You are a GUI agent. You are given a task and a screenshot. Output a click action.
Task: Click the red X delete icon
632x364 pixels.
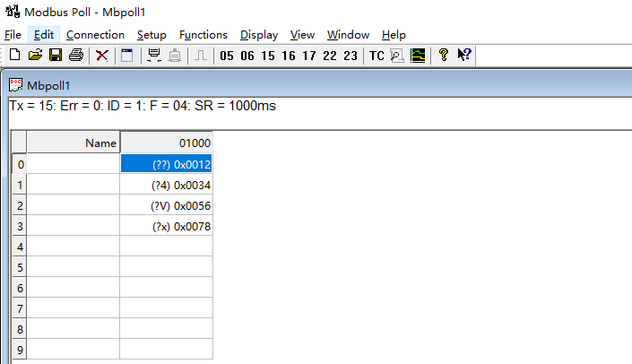tap(102, 56)
